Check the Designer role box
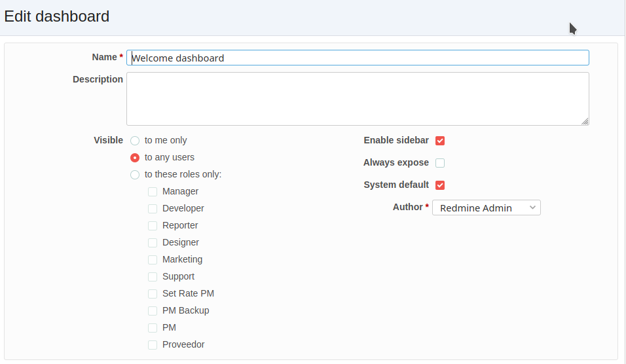 [x=153, y=243]
